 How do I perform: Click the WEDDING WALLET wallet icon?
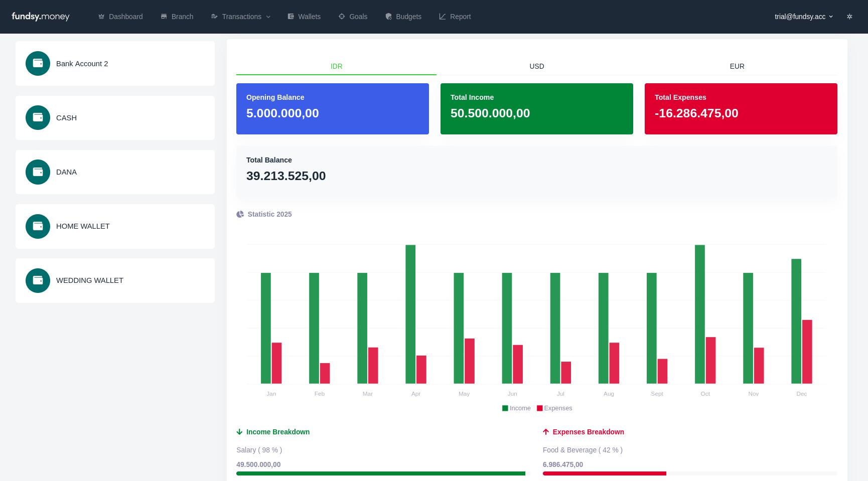[38, 280]
